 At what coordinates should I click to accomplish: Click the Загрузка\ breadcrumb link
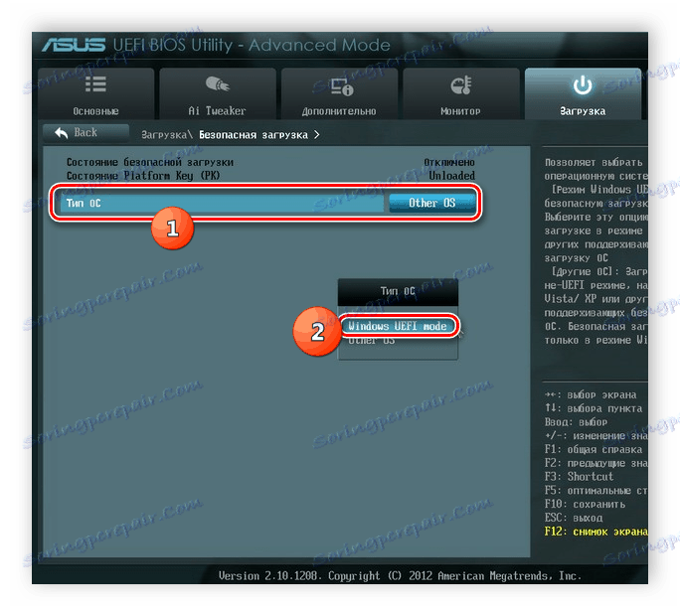(x=167, y=135)
